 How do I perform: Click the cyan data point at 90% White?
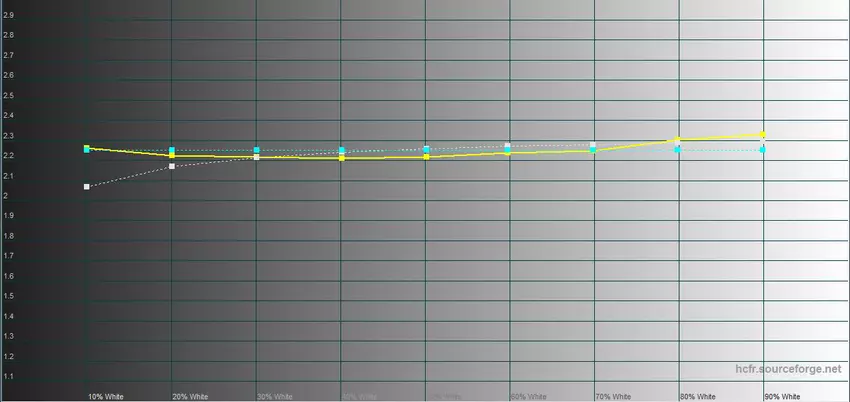click(x=763, y=149)
